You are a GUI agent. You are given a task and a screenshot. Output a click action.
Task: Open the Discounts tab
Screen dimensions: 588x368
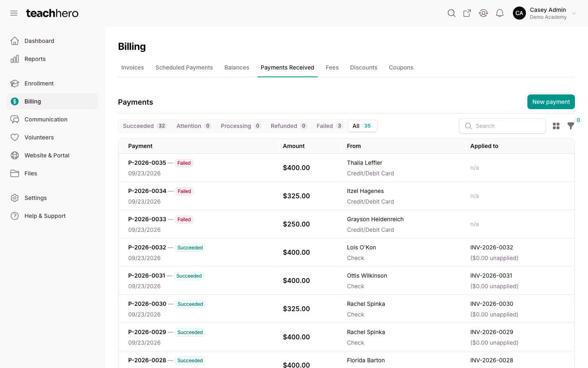tap(364, 67)
